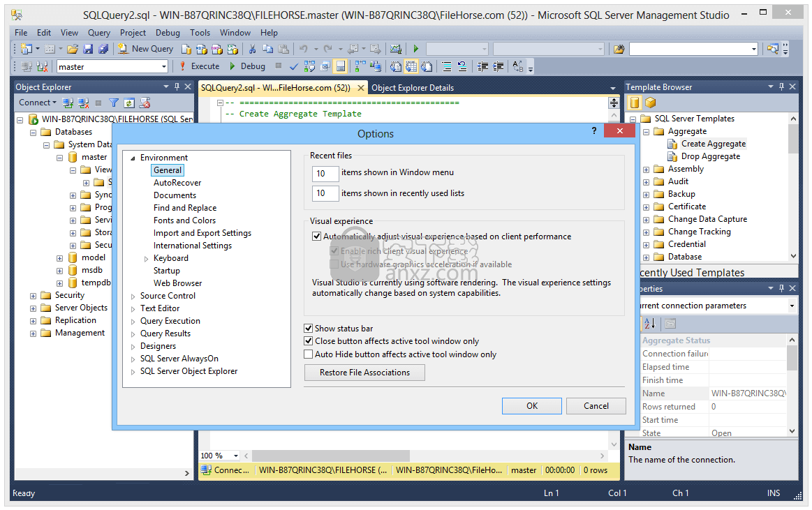Save the current query with the Save icon

click(x=88, y=49)
